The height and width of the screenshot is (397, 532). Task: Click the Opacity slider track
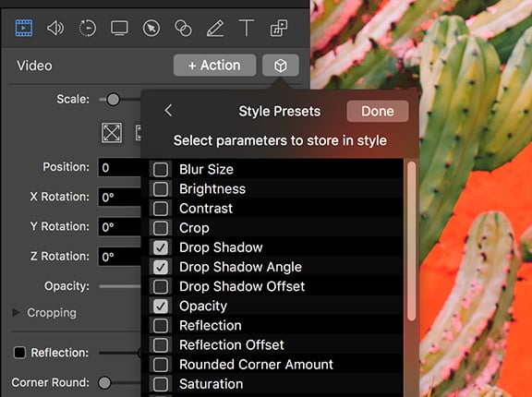click(120, 286)
